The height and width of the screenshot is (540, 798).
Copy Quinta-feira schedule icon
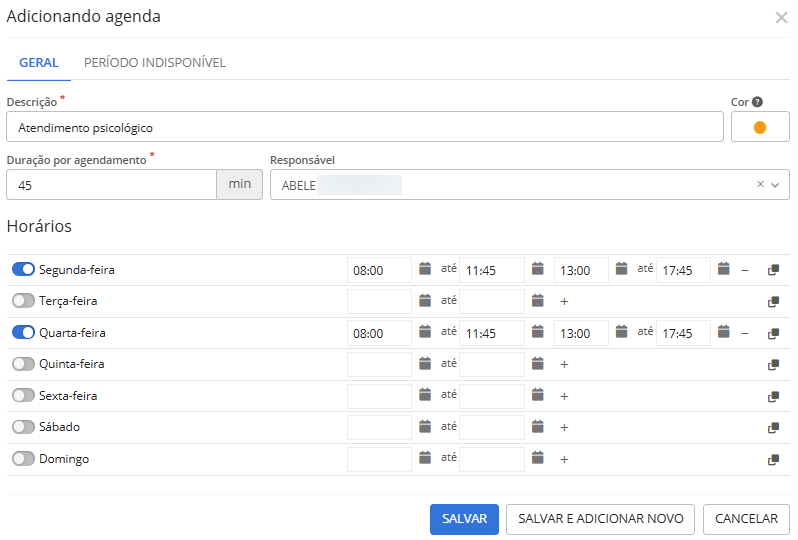pyautogui.click(x=773, y=365)
